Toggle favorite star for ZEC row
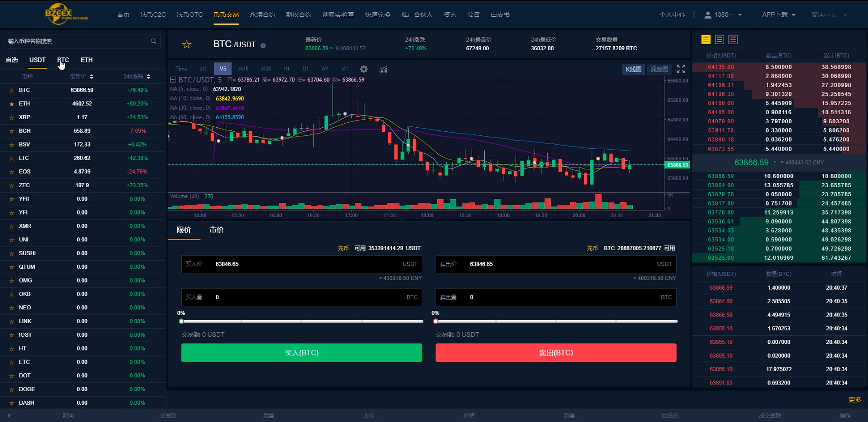This screenshot has width=868, height=422. 12,186
